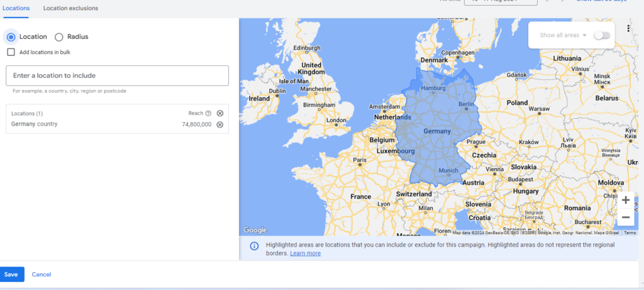Save the location settings
Viewport: 644px width, 290px height.
[x=11, y=274]
